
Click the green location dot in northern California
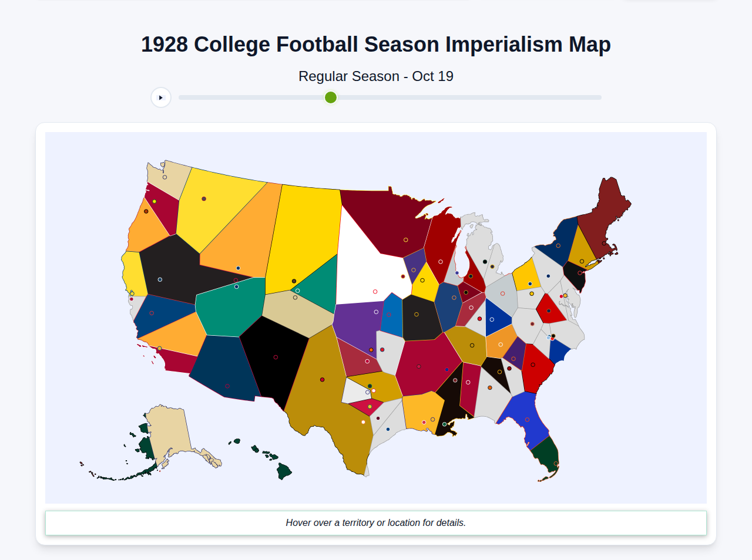153,201
